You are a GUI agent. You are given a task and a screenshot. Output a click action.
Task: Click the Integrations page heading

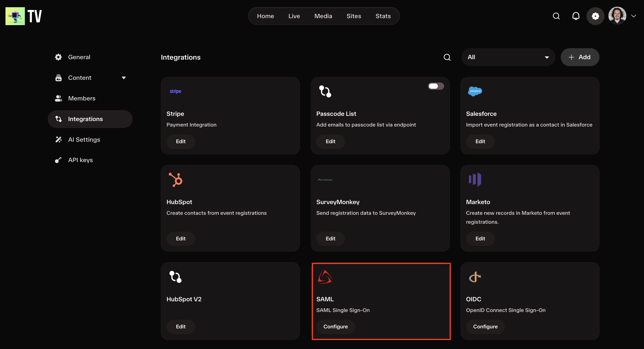coord(181,57)
